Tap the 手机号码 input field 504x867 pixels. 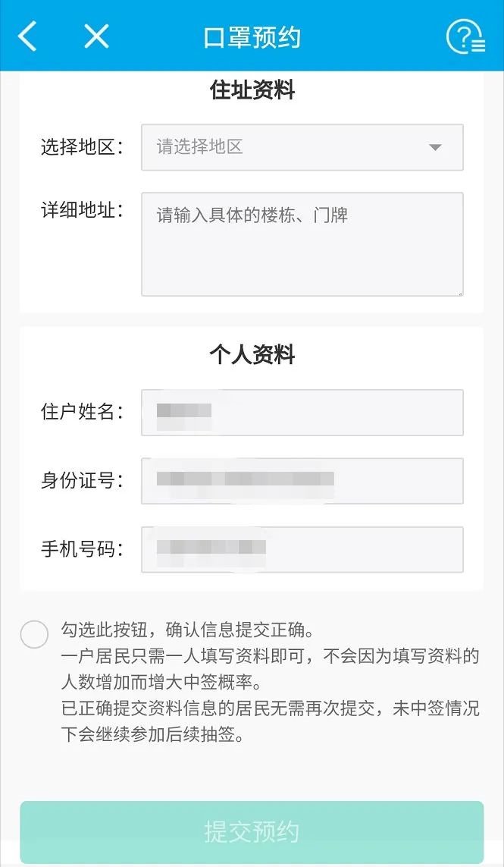(302, 549)
